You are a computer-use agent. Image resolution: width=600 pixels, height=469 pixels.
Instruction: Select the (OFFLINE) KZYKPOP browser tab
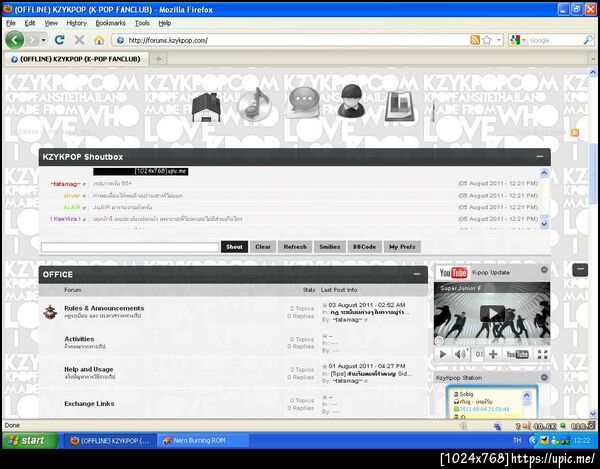[x=76, y=59]
